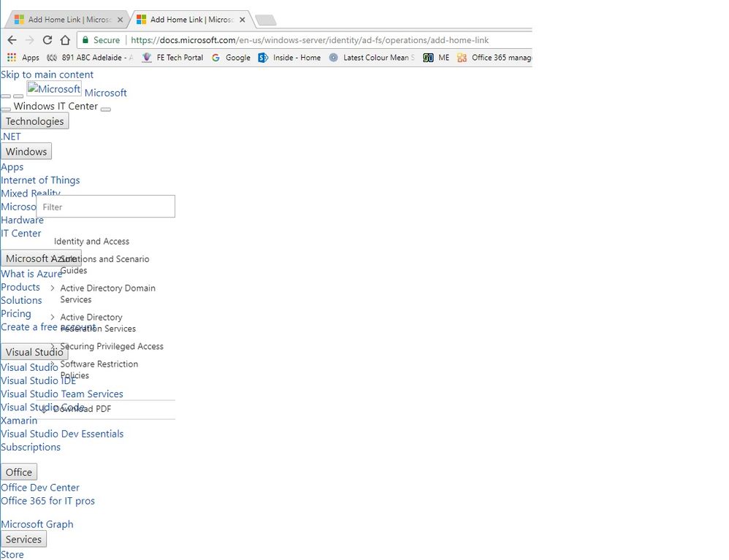Viewport: 729px width, 560px height.
Task: Open the Windows menu button
Action: (x=26, y=152)
